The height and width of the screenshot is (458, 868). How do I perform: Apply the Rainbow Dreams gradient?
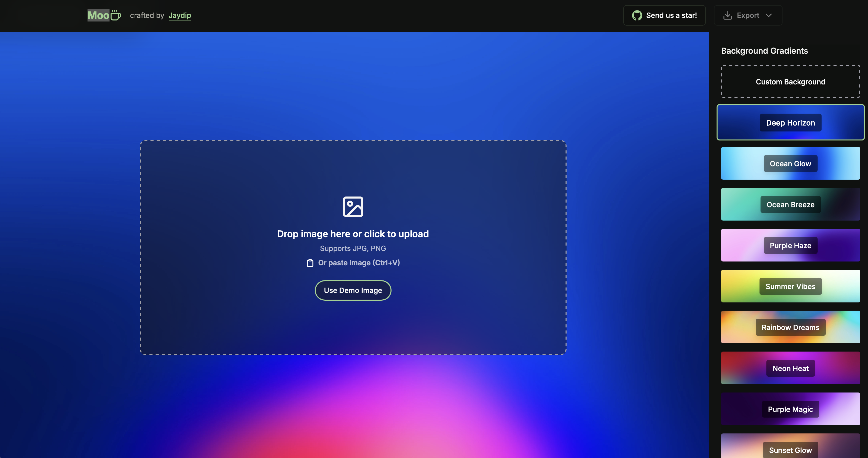(x=790, y=327)
